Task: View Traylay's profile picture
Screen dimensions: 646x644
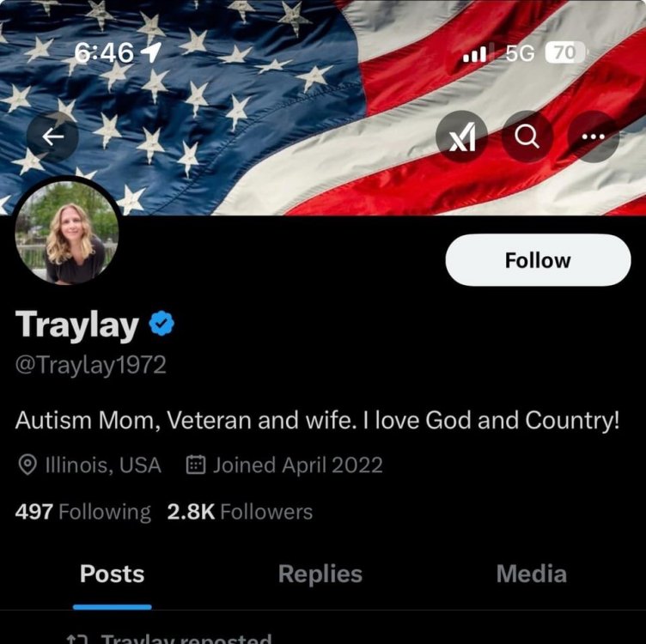Action: (x=67, y=232)
